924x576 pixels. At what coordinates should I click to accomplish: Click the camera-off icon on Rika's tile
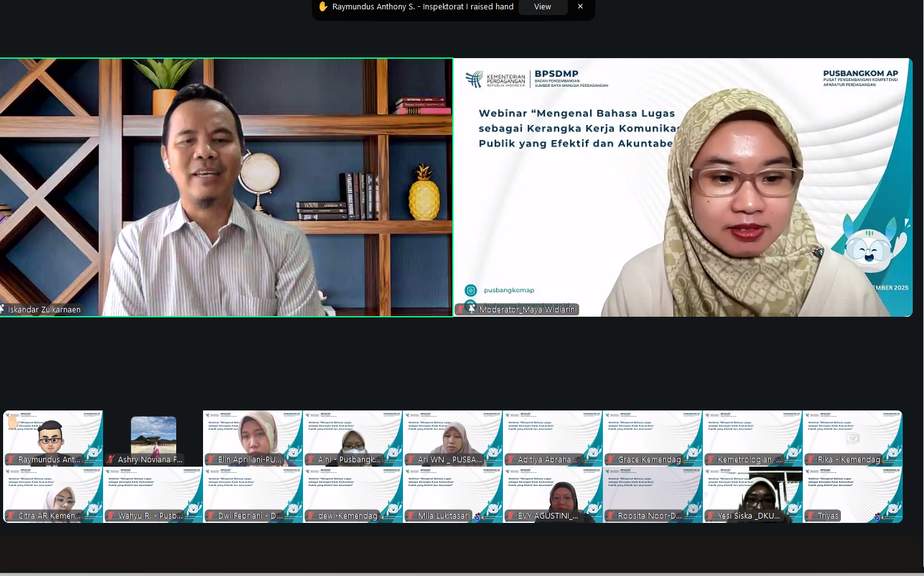coord(853,438)
